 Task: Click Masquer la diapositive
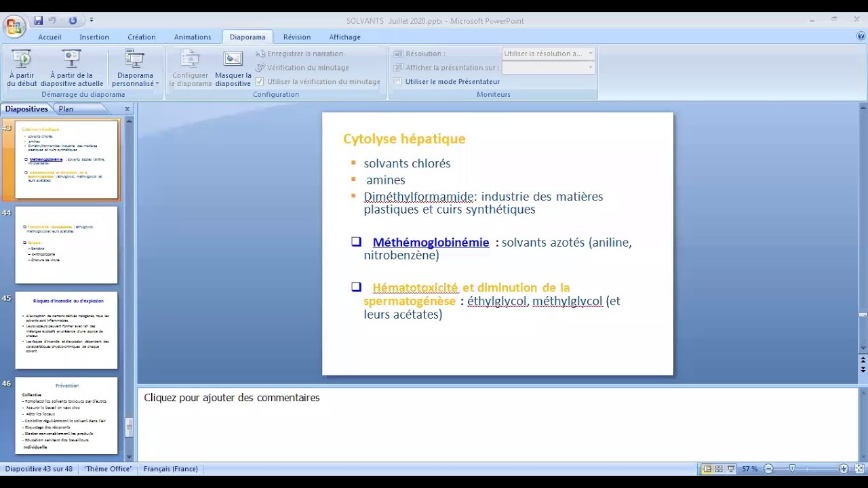click(x=233, y=68)
